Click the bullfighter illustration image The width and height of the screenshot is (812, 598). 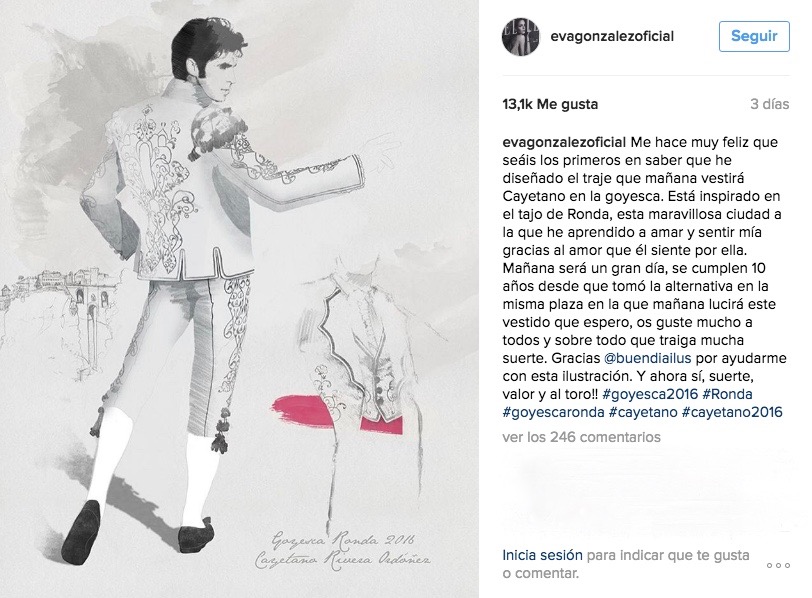click(239, 299)
